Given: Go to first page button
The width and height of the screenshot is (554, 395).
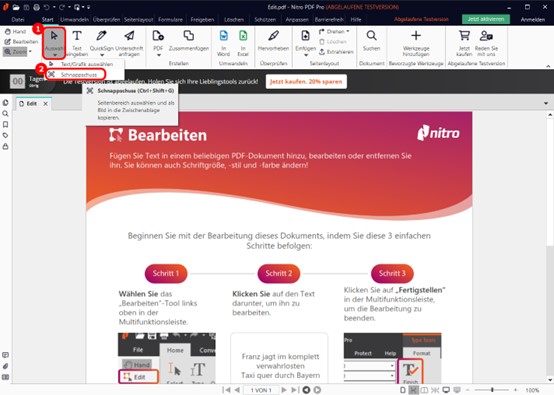Looking at the screenshot, I should point(226,390).
